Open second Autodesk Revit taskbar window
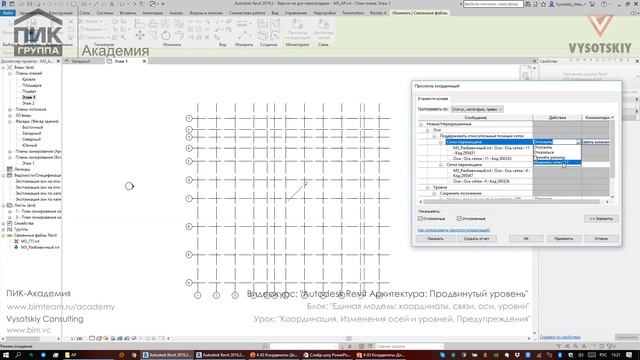The width and height of the screenshot is (640, 360). point(220,355)
